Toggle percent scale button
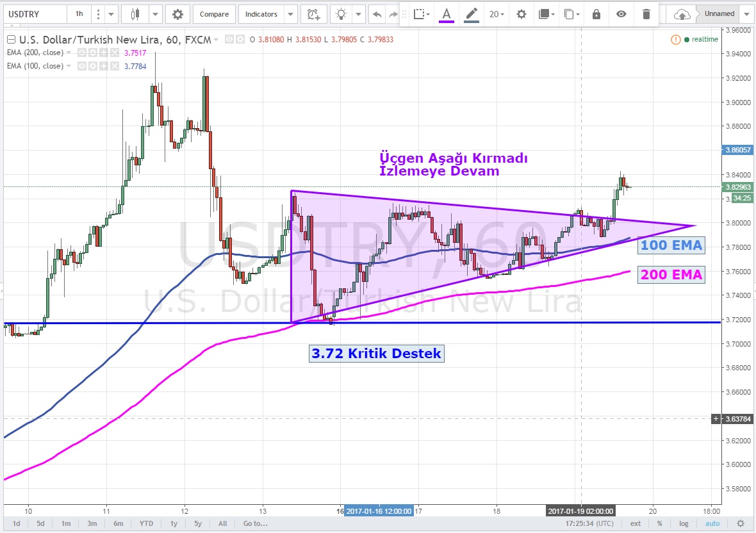The image size is (756, 533). [659, 523]
